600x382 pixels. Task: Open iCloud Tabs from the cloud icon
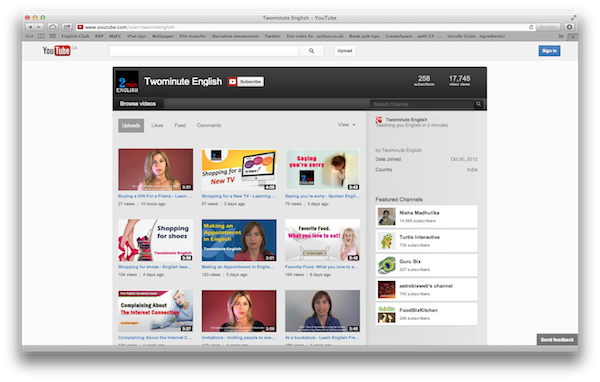52,27
